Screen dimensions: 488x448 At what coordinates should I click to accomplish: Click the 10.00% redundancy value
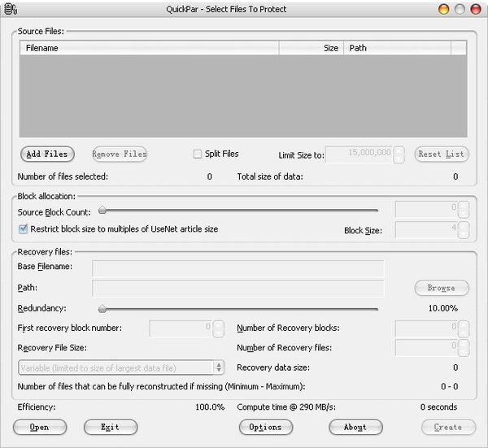tap(442, 308)
